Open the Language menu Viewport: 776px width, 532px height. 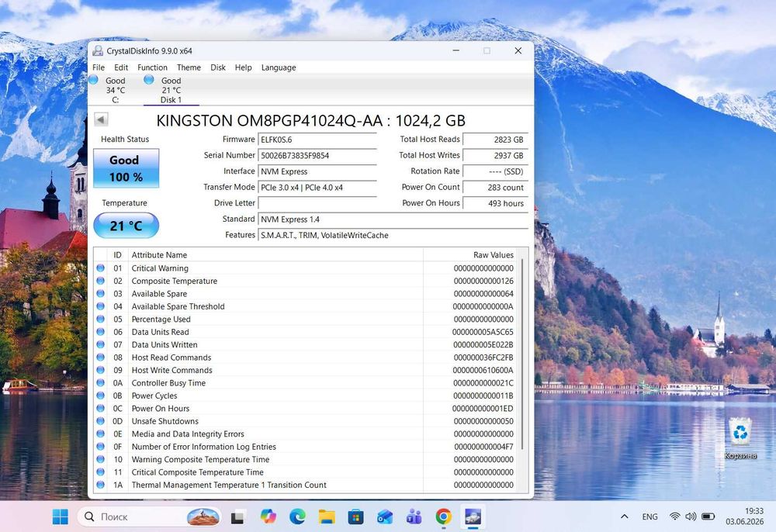coord(279,67)
